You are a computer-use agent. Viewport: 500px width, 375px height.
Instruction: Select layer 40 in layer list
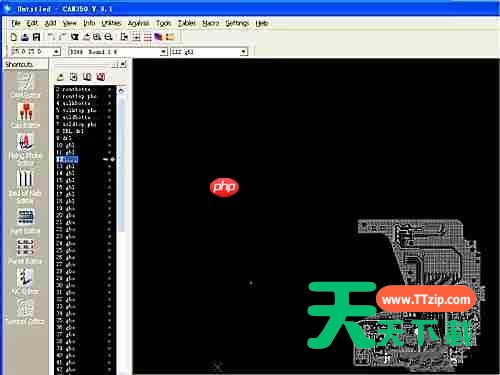(x=85, y=355)
